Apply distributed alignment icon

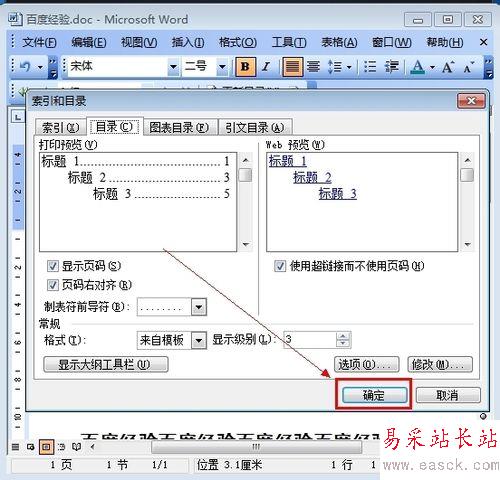point(313,67)
